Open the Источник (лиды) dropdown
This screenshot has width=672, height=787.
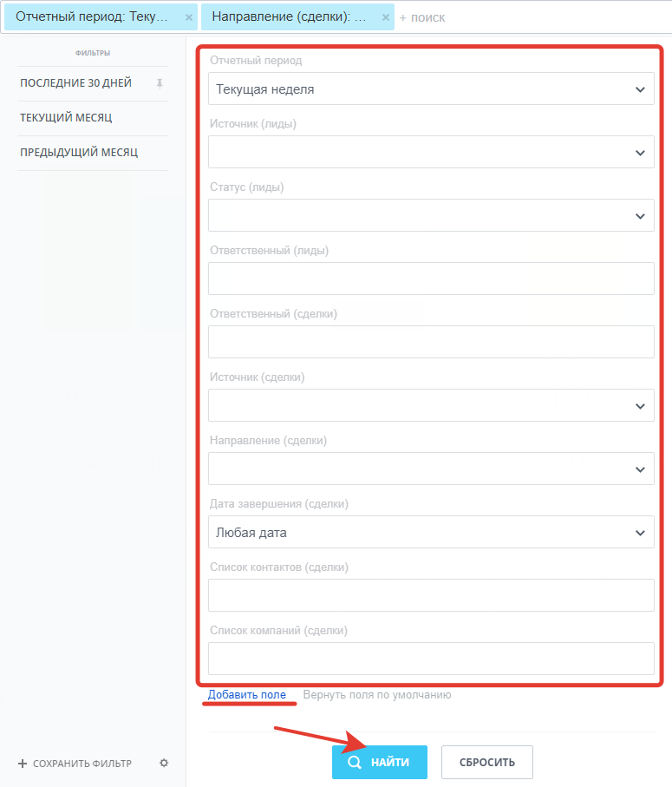431,152
